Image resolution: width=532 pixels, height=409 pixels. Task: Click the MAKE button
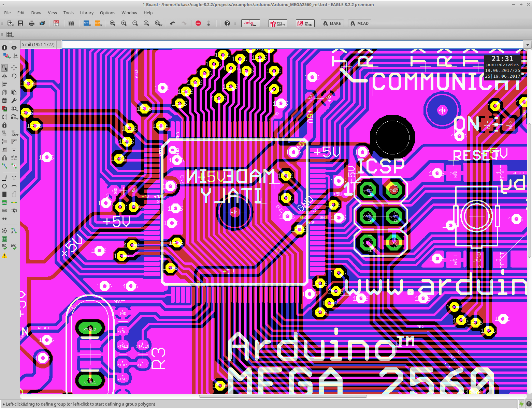(332, 23)
